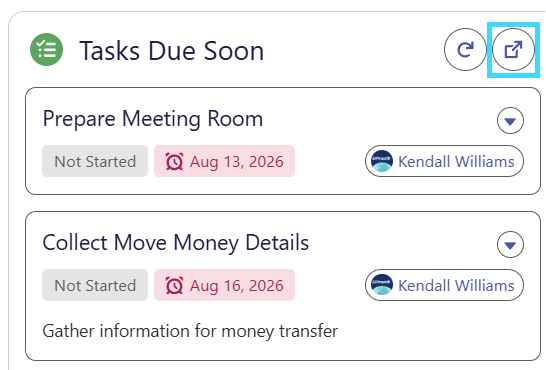Open Kendall Williams link on Prepare Meeting Room
Viewport: 546px width, 370px height.
click(x=456, y=162)
